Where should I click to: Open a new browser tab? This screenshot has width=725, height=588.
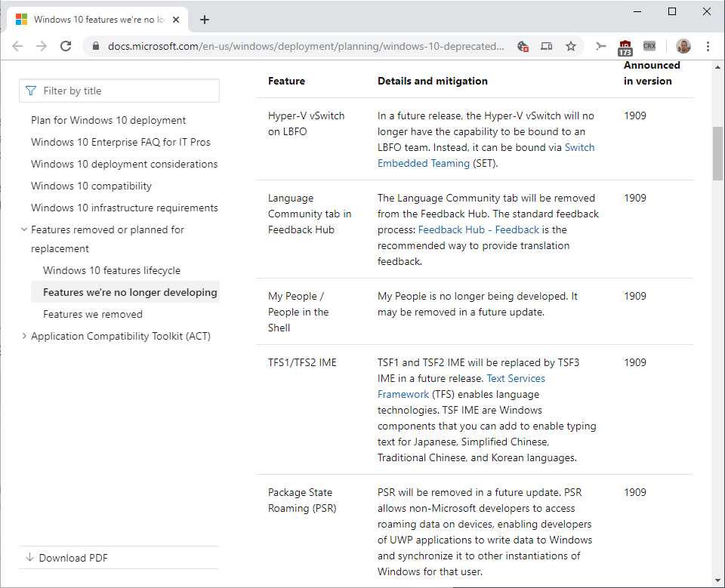(x=205, y=20)
